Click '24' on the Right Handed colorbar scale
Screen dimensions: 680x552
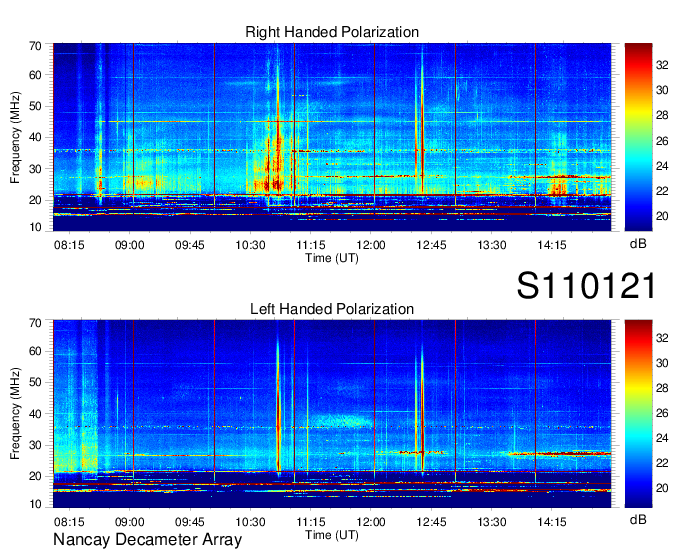[x=662, y=166]
